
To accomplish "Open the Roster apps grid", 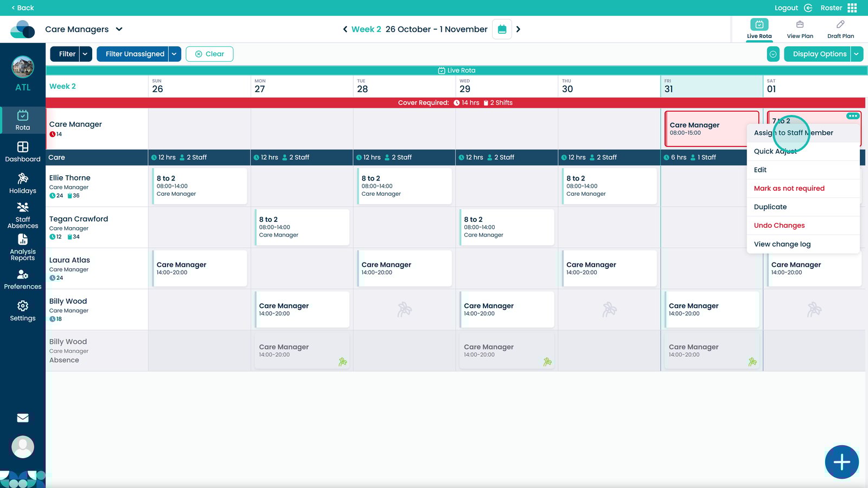I will click(x=852, y=8).
